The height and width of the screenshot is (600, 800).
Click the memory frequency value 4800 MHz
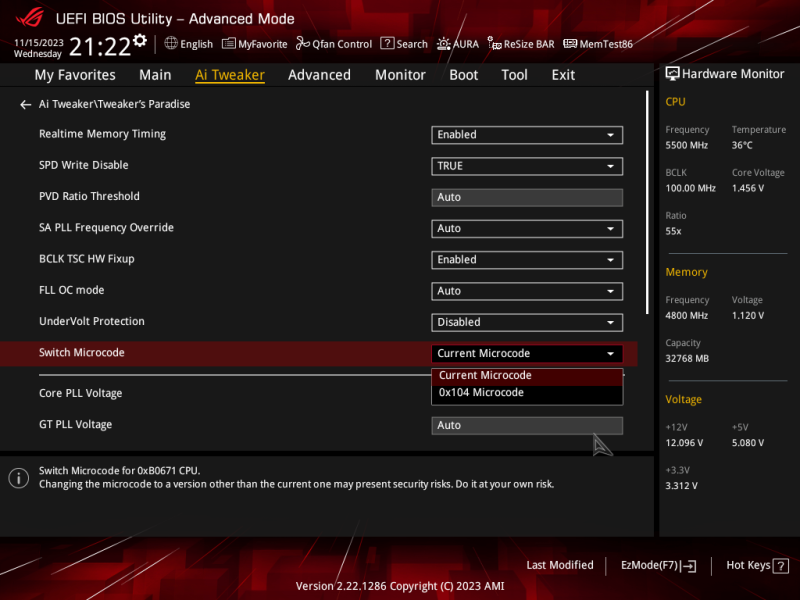pyautogui.click(x=686, y=316)
